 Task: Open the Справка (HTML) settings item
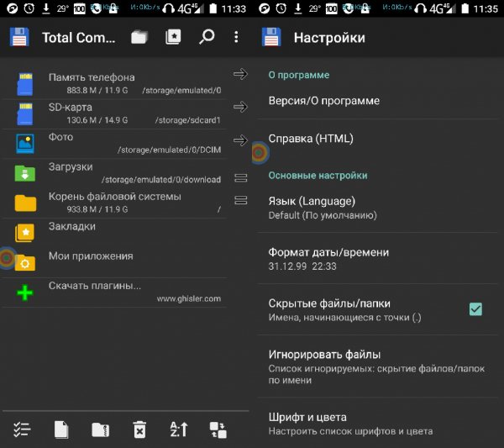378,139
